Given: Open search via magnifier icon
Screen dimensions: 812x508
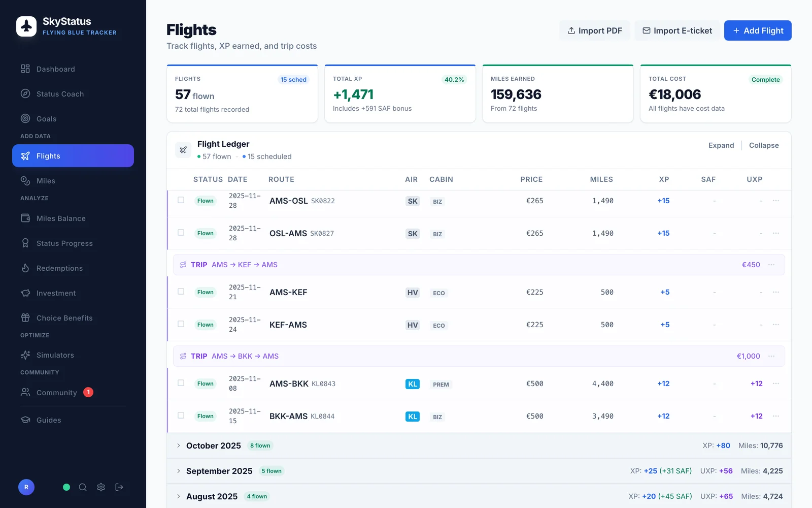Looking at the screenshot, I should pos(83,487).
